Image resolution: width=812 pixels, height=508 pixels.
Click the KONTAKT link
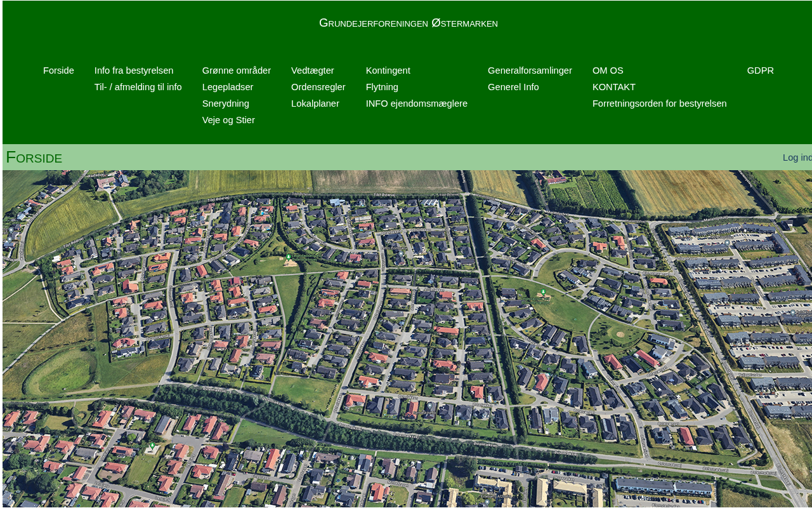(x=613, y=87)
